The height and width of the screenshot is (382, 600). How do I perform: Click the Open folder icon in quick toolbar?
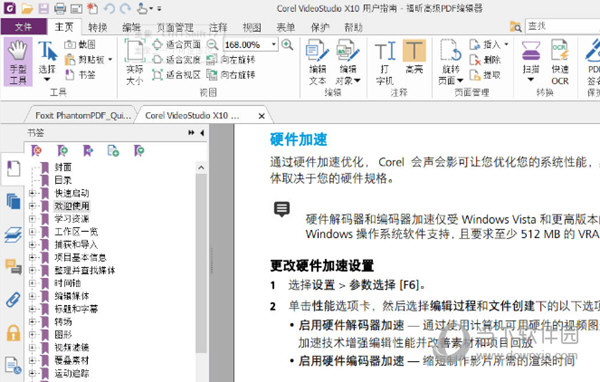pos(27,8)
